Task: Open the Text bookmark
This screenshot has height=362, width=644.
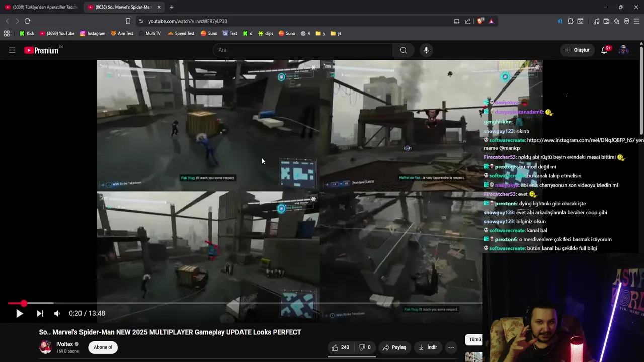Action: (x=230, y=33)
